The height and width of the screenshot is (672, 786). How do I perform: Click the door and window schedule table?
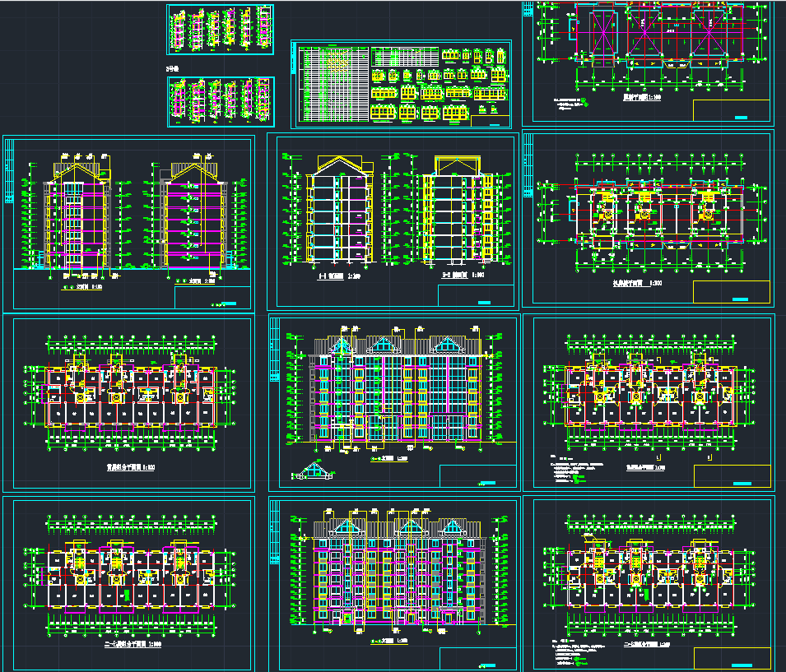pos(334,84)
